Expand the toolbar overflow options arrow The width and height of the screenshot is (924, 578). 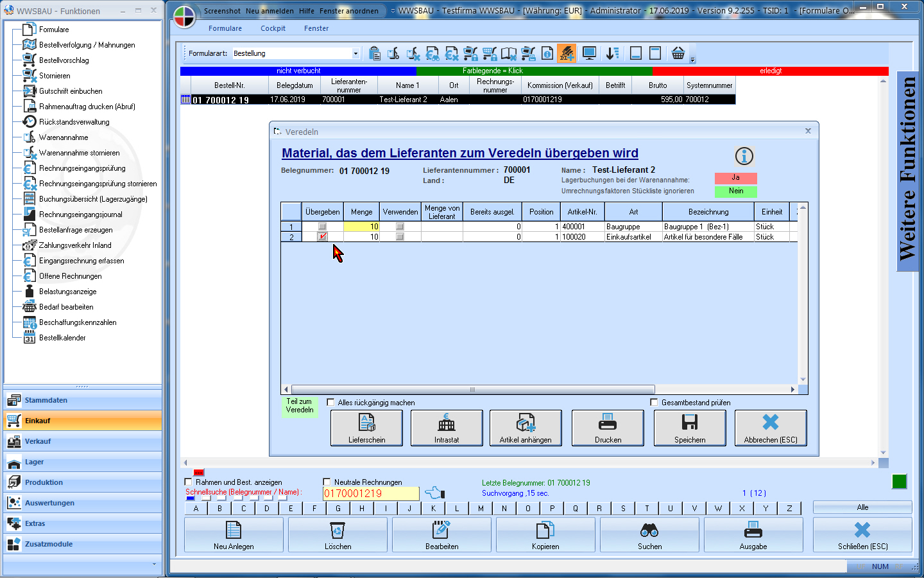(x=692, y=59)
